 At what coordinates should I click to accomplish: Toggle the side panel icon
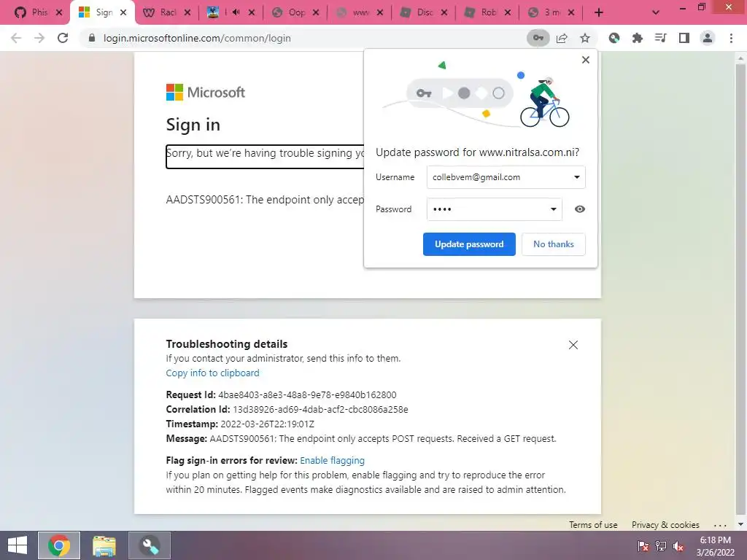click(684, 38)
